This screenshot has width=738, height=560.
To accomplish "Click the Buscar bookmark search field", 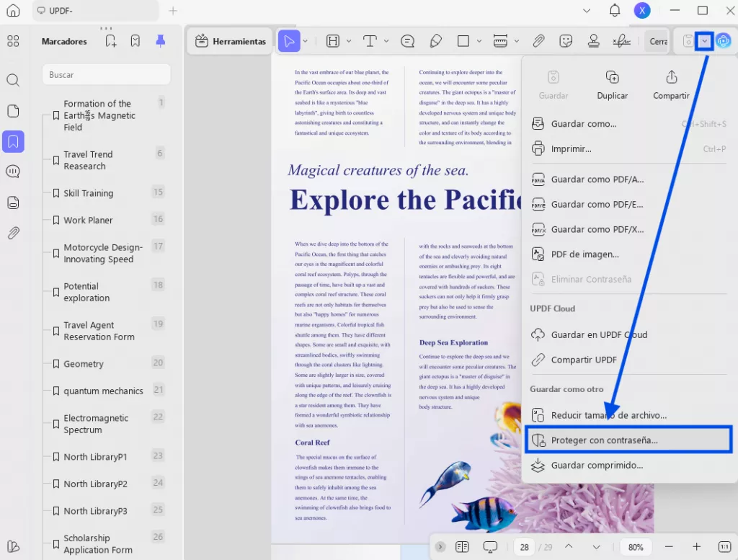I will click(106, 74).
